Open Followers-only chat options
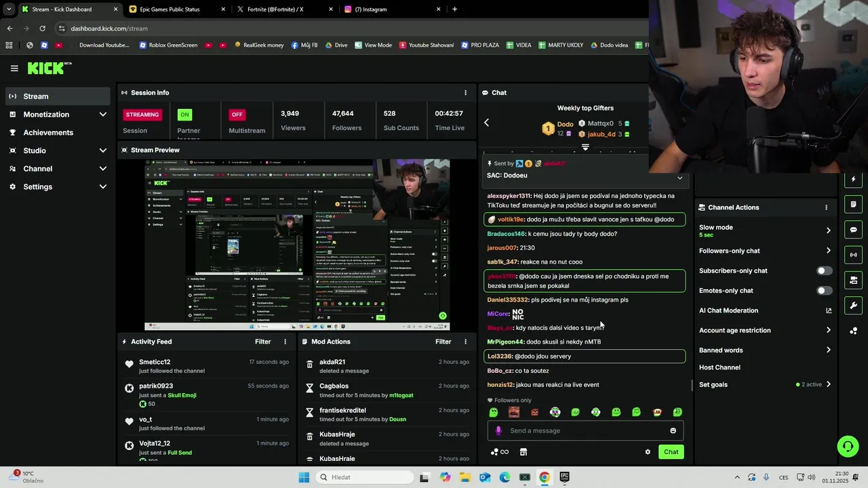868x488 pixels. 765,251
